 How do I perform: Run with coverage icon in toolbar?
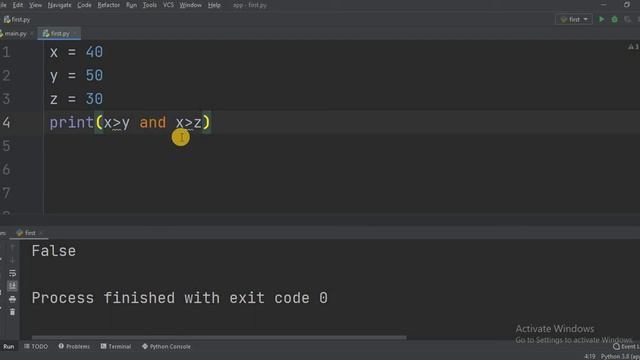click(627, 19)
